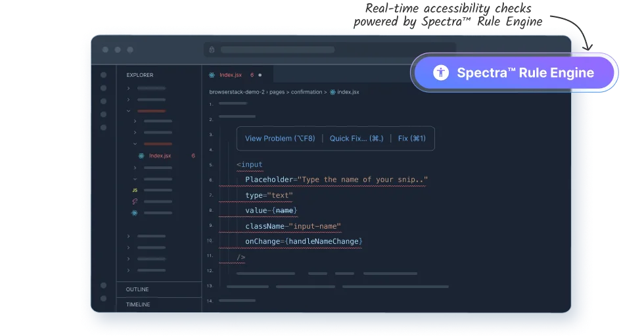Click the Placeholder attribute line

pyautogui.click(x=336, y=180)
